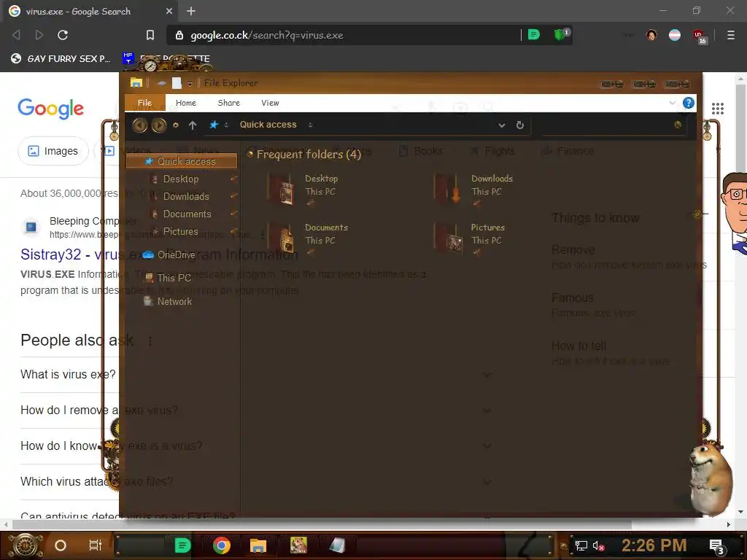Image resolution: width=747 pixels, height=560 pixels.
Task: Open recent locations dropdown in File Explorer
Action: pos(176,125)
